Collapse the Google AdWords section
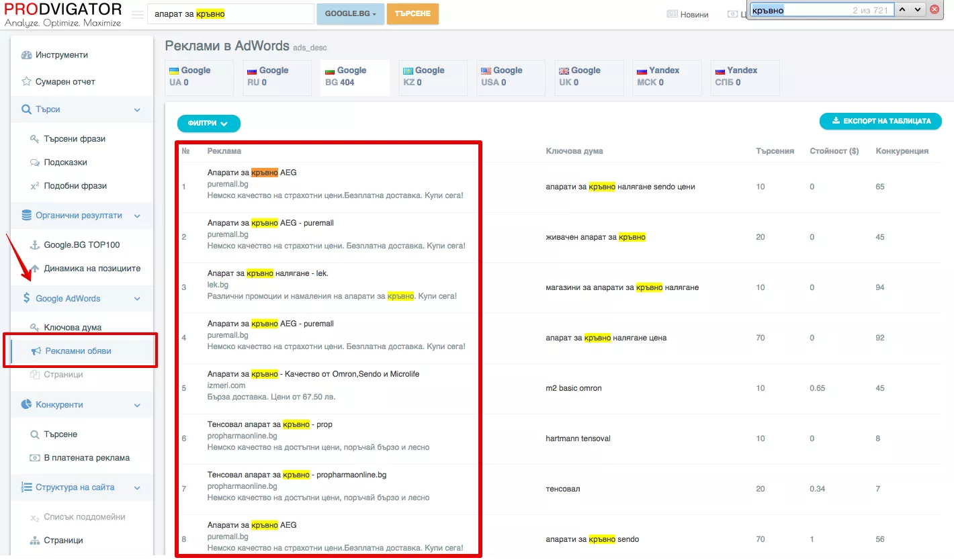Viewport: 954px width, 560px height. (82, 299)
